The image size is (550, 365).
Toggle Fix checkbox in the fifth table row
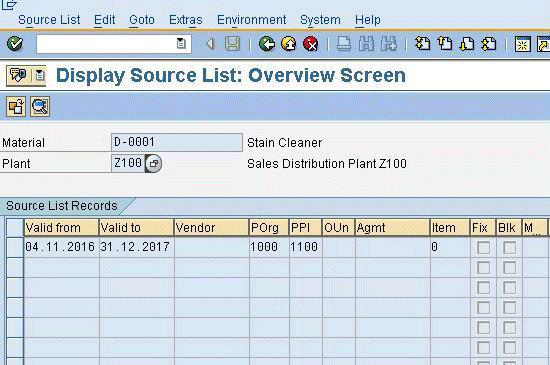[x=483, y=328]
